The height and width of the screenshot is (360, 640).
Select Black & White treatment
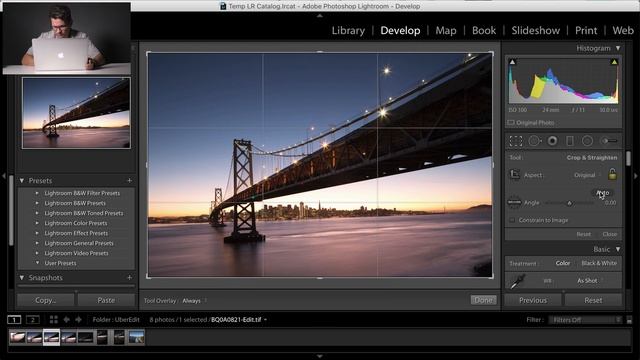(599, 263)
